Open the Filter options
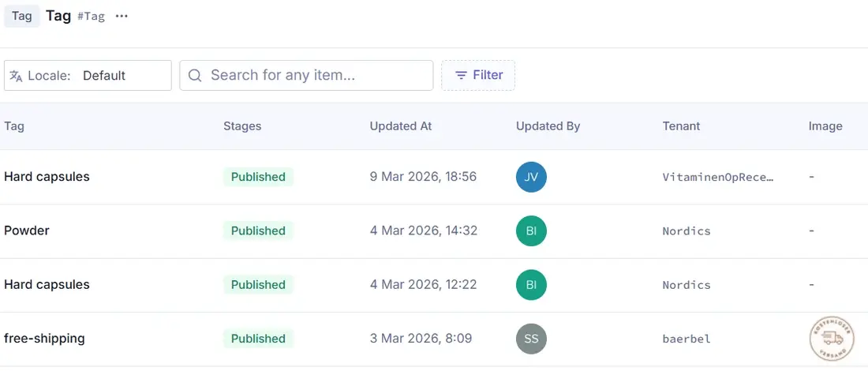Viewport: 868px width, 371px height. [478, 75]
